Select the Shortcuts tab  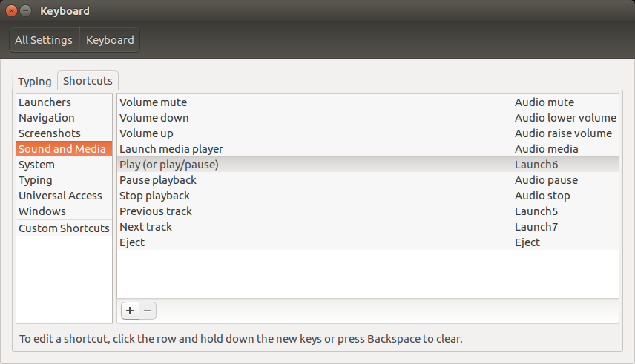[x=88, y=81]
